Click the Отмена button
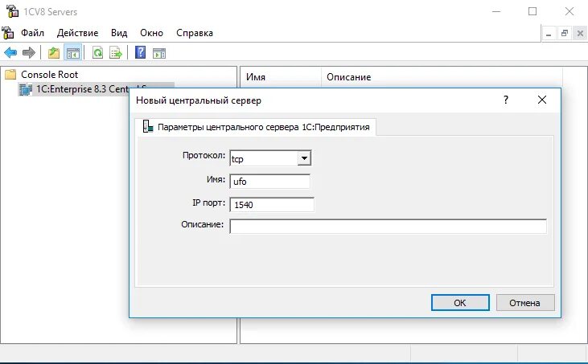 pos(525,303)
